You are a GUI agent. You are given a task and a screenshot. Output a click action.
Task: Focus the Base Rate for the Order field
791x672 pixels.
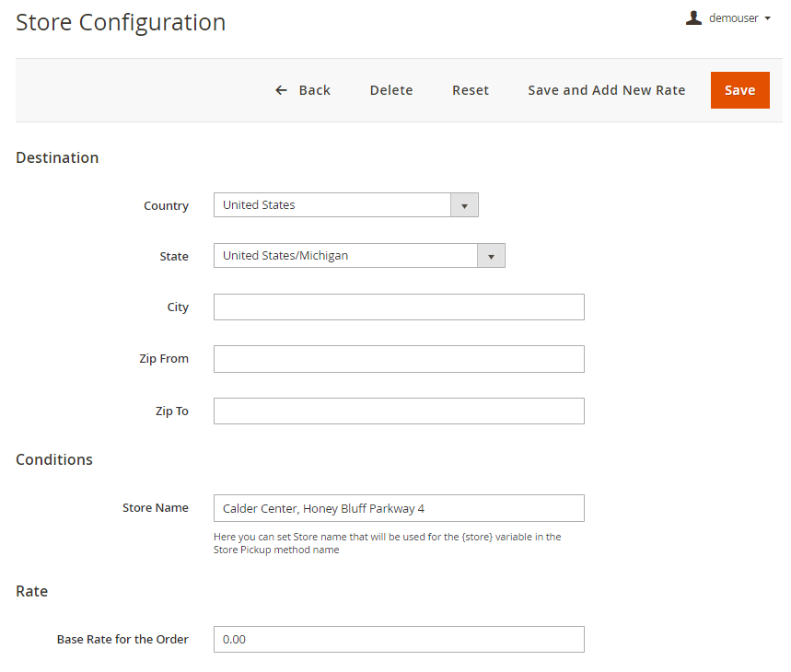[399, 640]
